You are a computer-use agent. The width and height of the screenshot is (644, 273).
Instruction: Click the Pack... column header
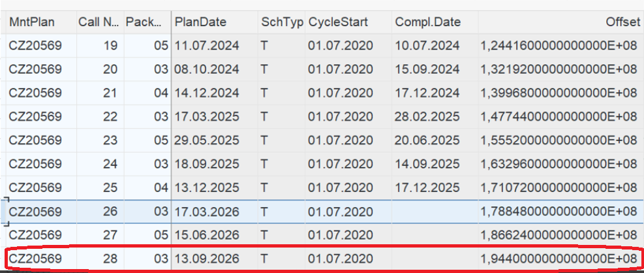click(x=144, y=22)
